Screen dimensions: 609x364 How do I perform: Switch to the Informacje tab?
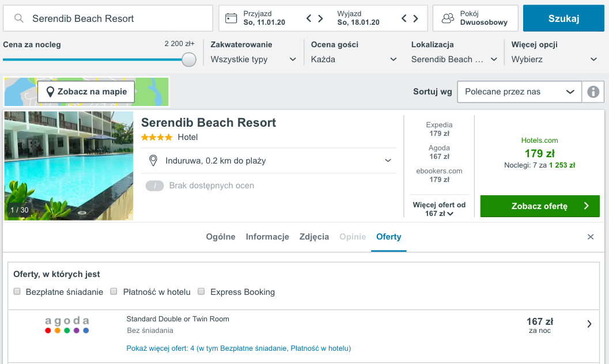pyautogui.click(x=267, y=237)
